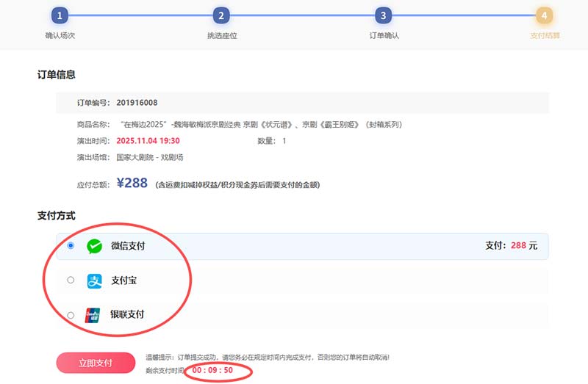This screenshot has height=384, width=588.
Task: Select the 银联支付 radio button
Action: click(x=71, y=315)
